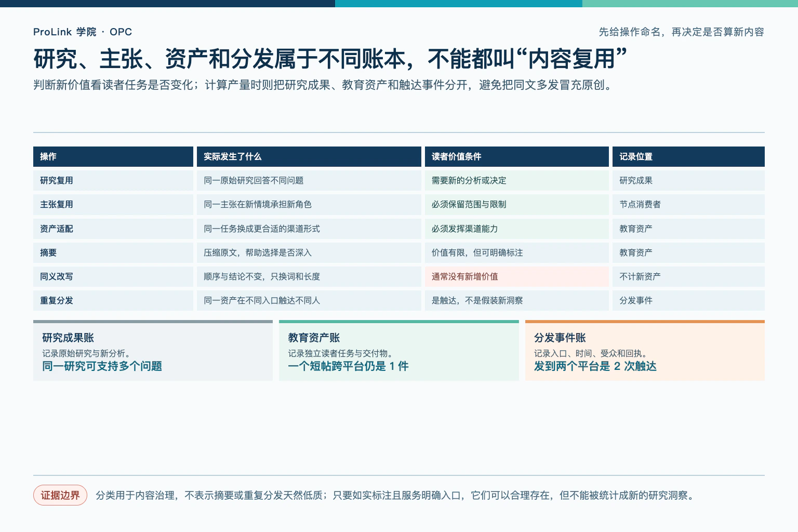This screenshot has width=798, height=532.
Task: Click '记录入口、时间、受众和回执。' description
Action: (x=592, y=353)
